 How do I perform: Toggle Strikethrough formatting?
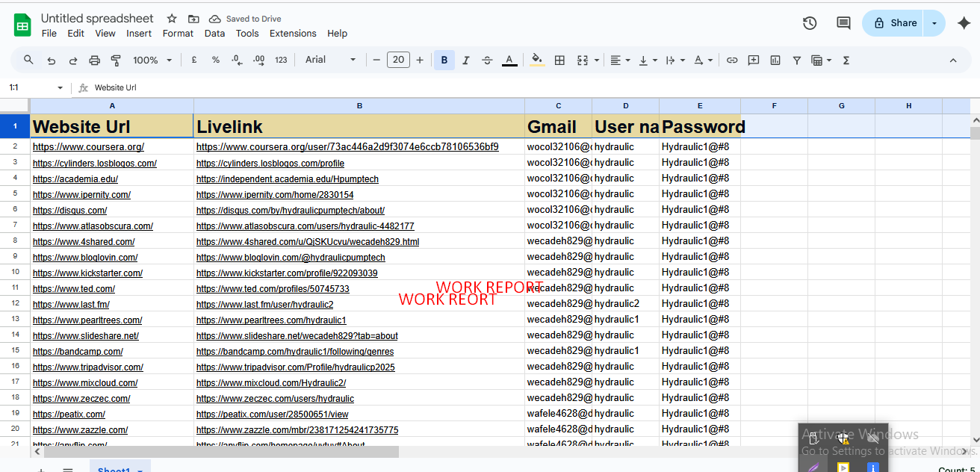488,60
